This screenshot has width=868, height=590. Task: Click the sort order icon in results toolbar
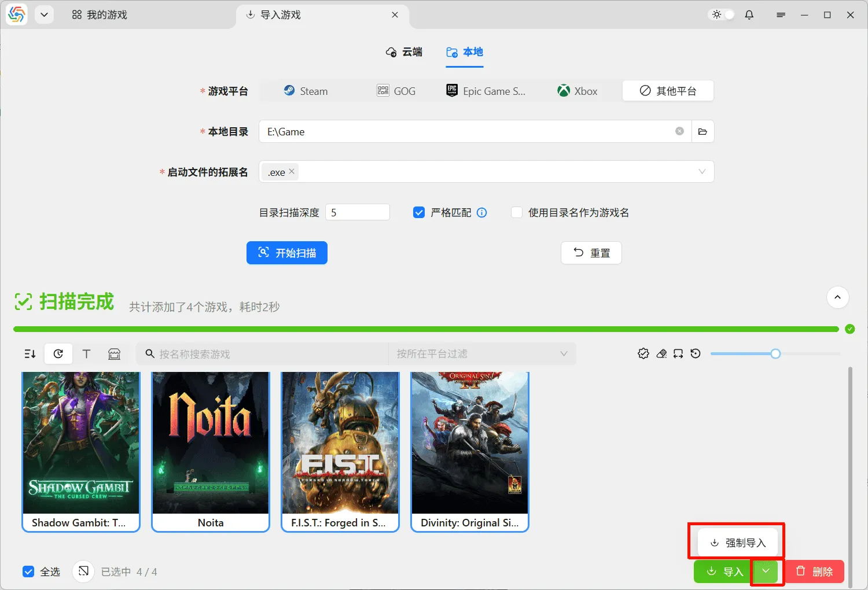pyautogui.click(x=30, y=354)
